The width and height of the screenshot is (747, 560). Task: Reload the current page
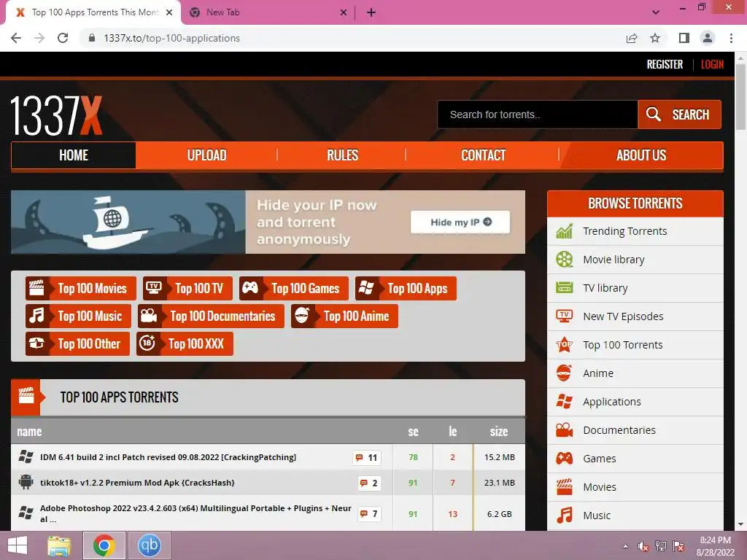tap(63, 38)
